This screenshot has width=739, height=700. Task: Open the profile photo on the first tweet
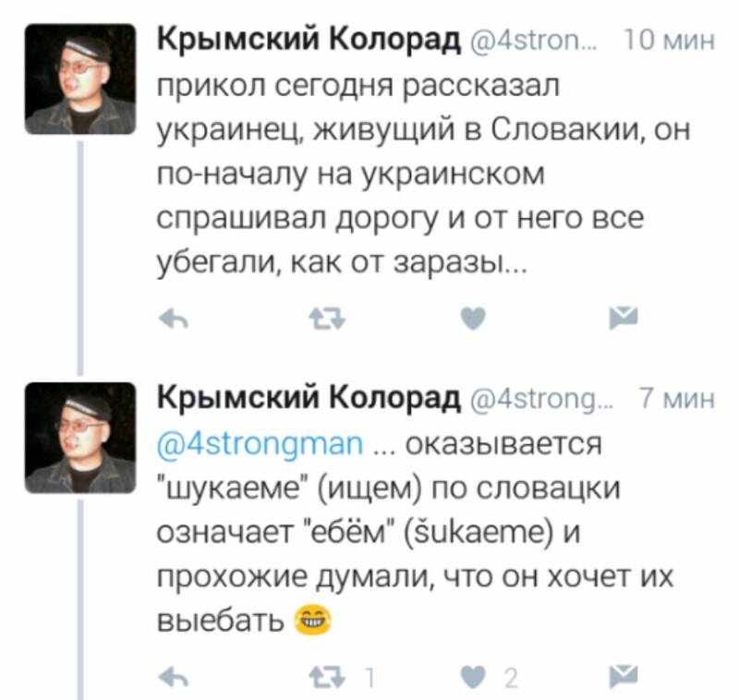pos(81,80)
